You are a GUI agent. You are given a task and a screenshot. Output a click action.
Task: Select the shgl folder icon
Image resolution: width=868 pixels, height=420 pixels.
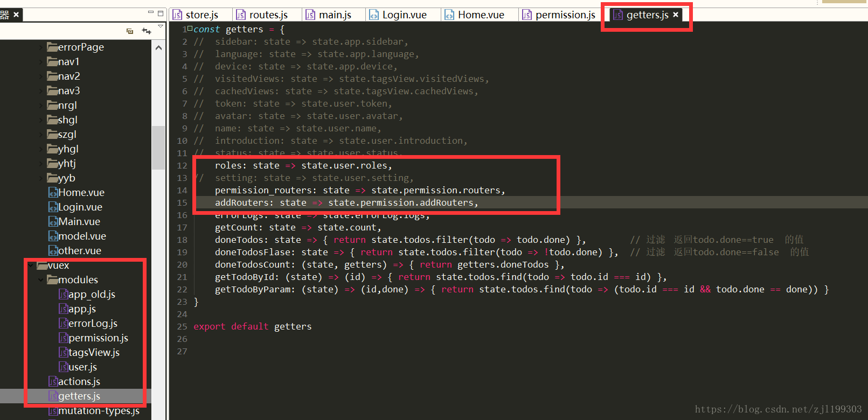pyautogui.click(x=52, y=120)
